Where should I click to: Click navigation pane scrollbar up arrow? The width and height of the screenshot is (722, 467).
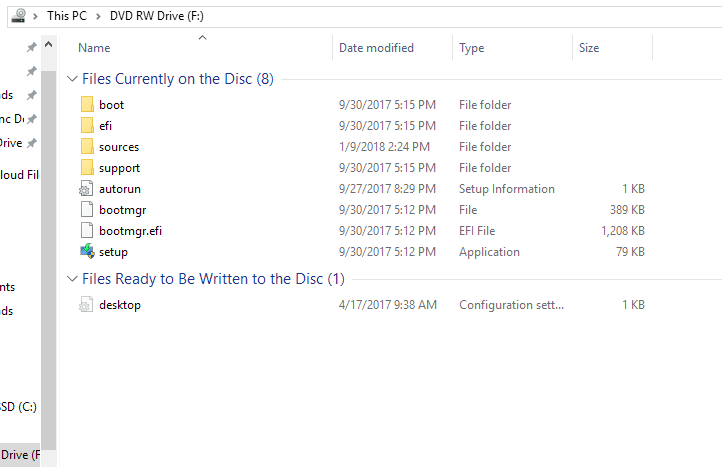coord(48,45)
